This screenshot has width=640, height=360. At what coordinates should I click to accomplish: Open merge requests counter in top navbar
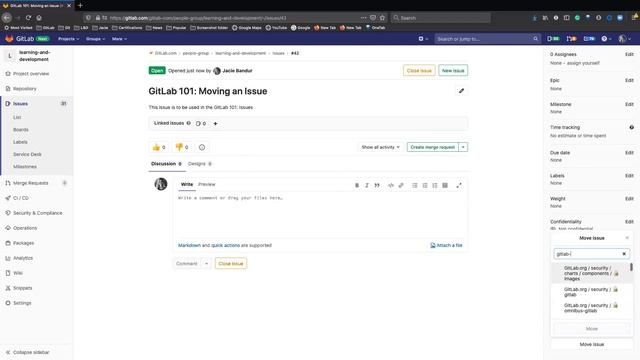coord(571,39)
